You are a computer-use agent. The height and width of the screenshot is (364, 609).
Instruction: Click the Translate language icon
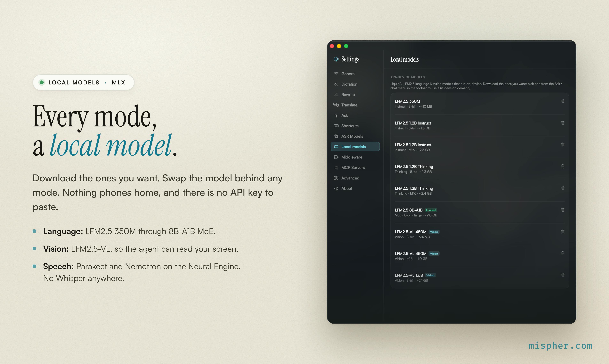click(x=336, y=105)
